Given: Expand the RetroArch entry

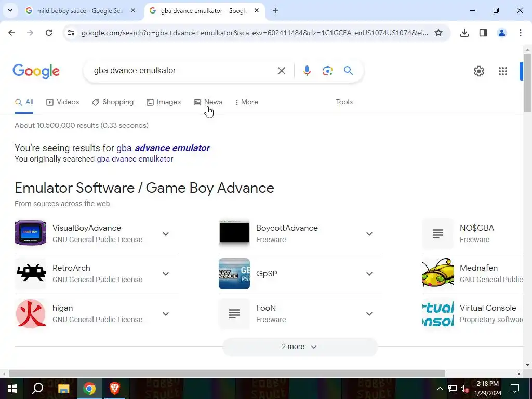Looking at the screenshot, I should click(x=166, y=274).
